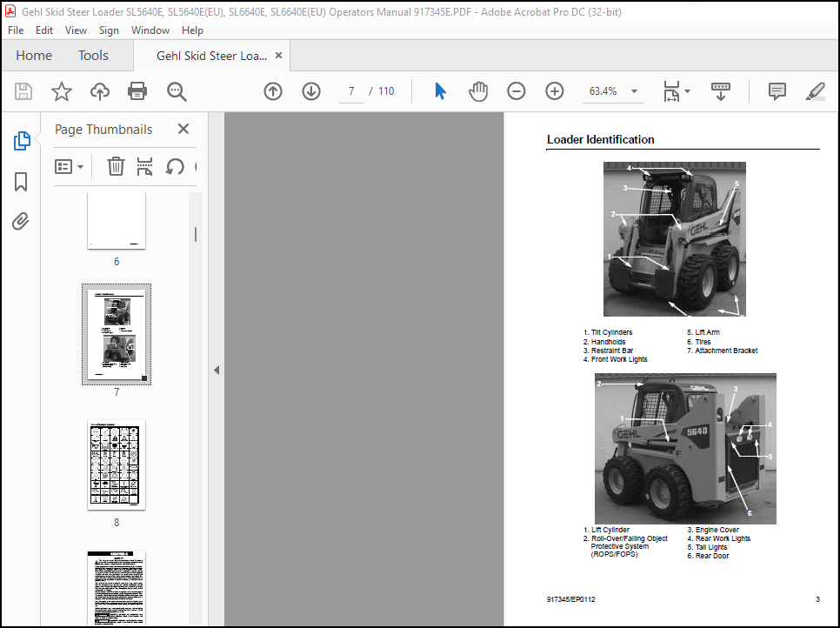
Task: Click the upload to cloud icon
Action: pyautogui.click(x=100, y=91)
